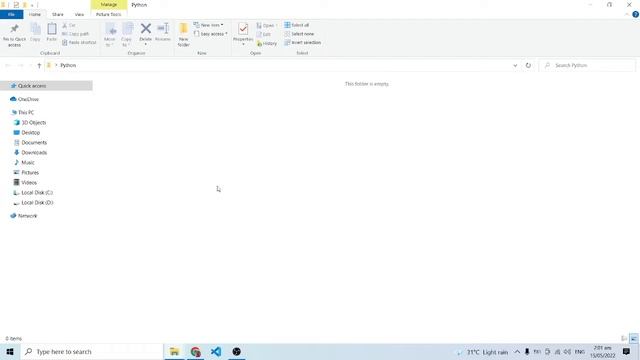Select OneDrive in navigation pane
This screenshot has height=360, width=640.
point(24,99)
